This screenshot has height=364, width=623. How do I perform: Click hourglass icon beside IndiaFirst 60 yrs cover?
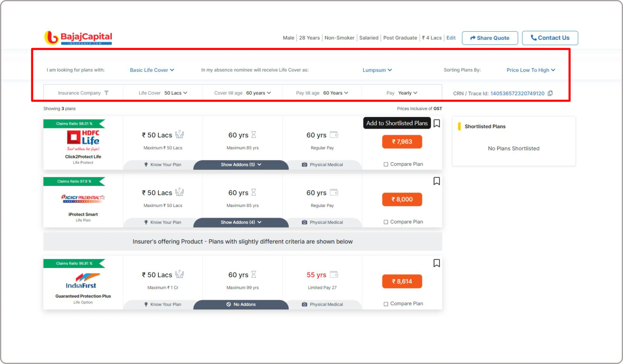pos(254,274)
